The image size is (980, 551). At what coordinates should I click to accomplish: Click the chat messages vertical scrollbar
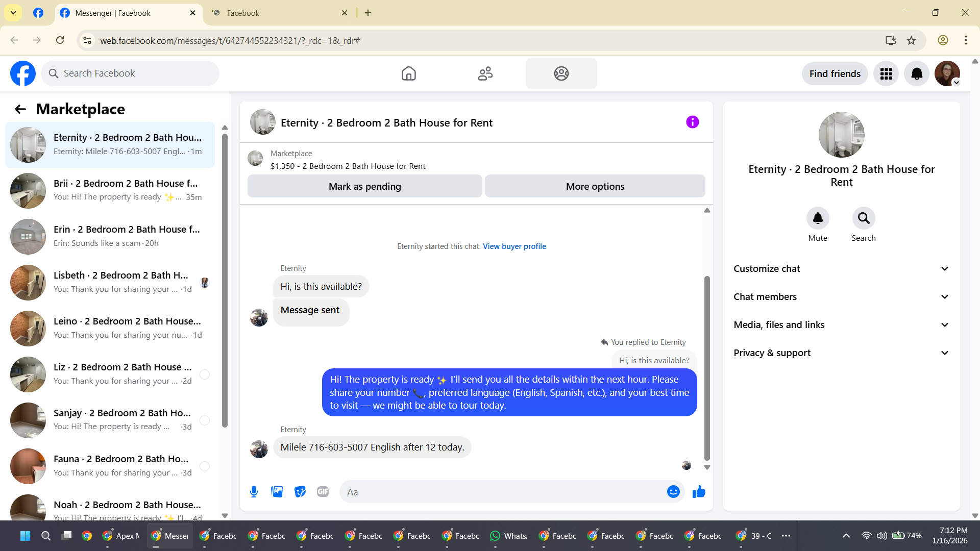[707, 367]
